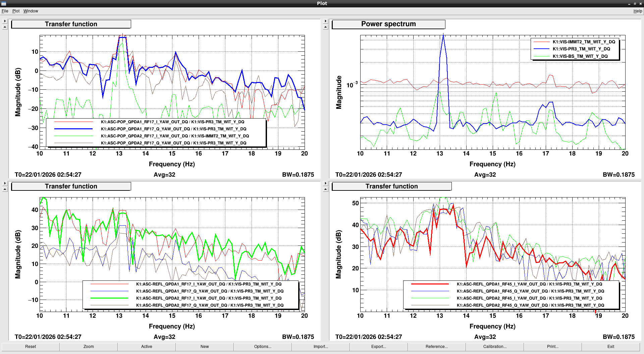Image resolution: width=644 pixels, height=354 pixels.
Task: Click the Reset button
Action: click(x=31, y=347)
